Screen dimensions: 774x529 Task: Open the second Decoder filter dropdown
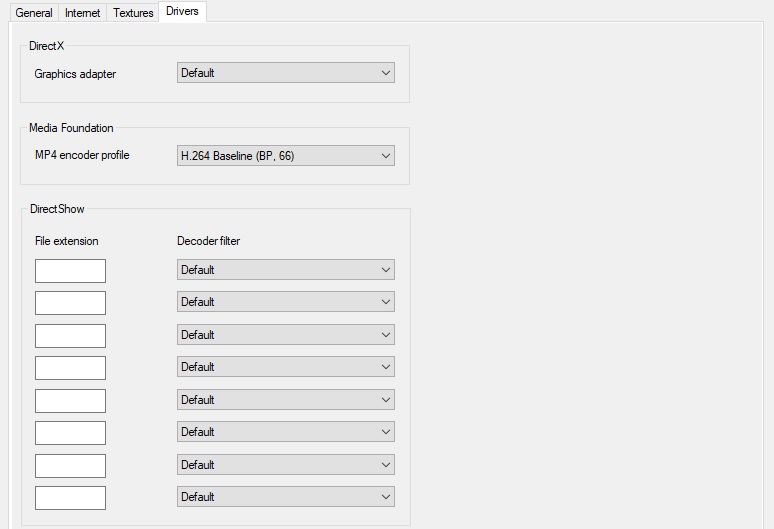tap(286, 302)
